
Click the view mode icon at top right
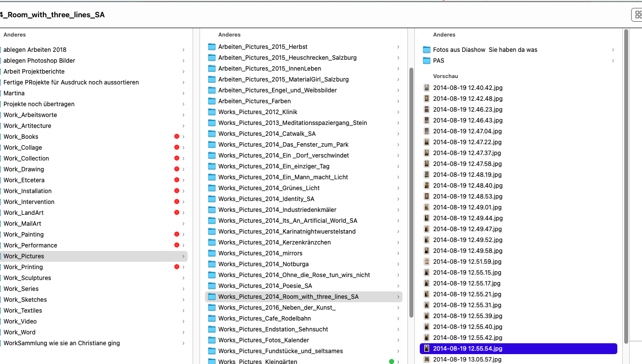pos(638,15)
